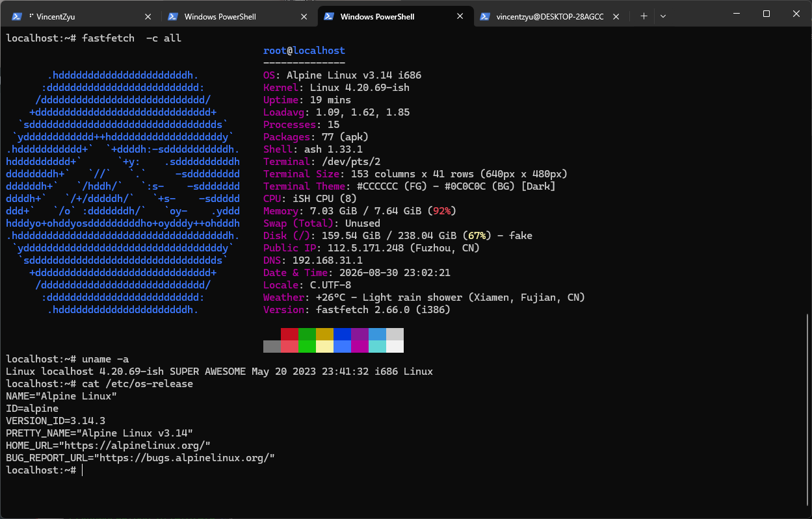
Task: Expand the new tab profile dropdown
Action: [x=662, y=16]
